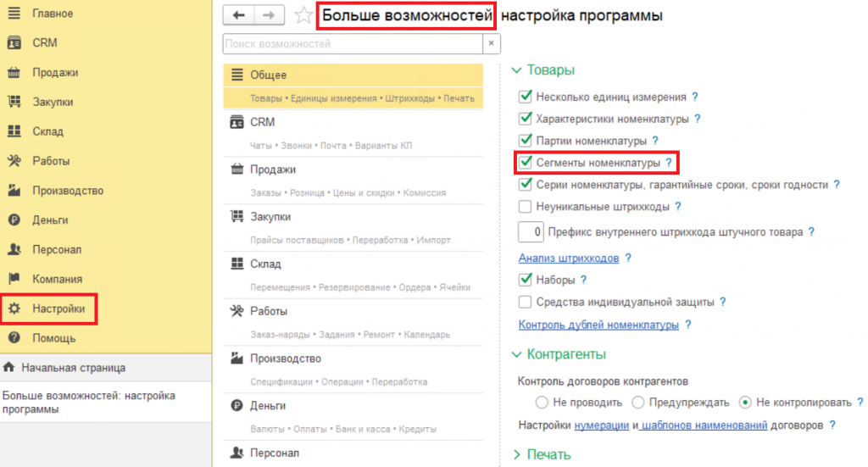Viewport: 868px width, 467px height.
Task: Click the Работы tools icon in the settings list
Action: (237, 311)
